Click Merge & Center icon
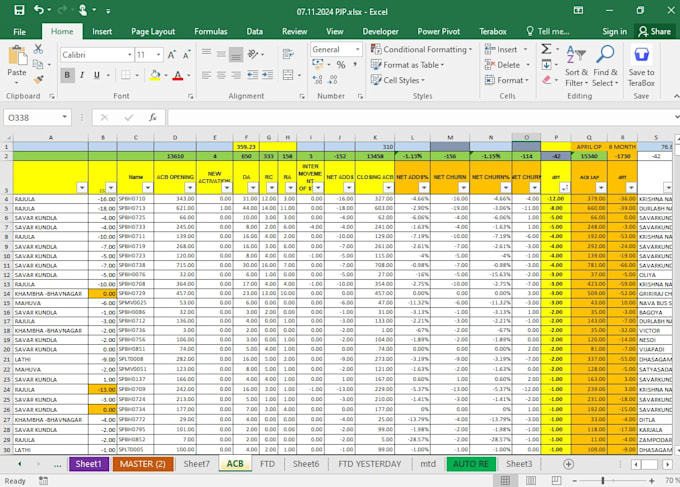 tap(288, 75)
